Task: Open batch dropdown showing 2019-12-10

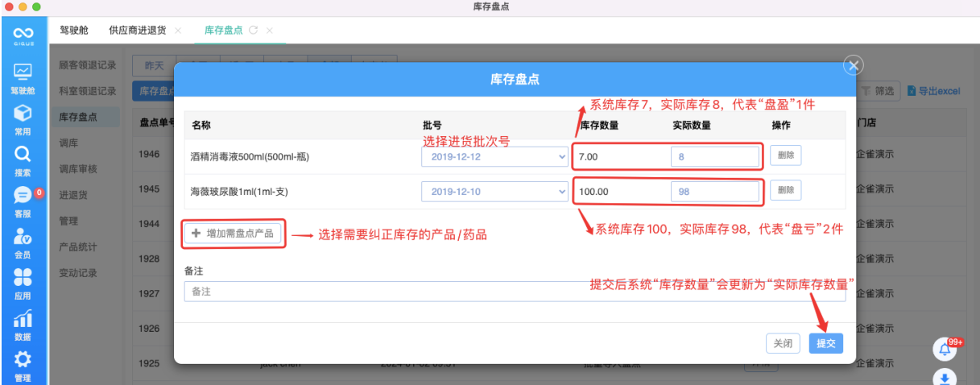Action: pyautogui.click(x=494, y=192)
